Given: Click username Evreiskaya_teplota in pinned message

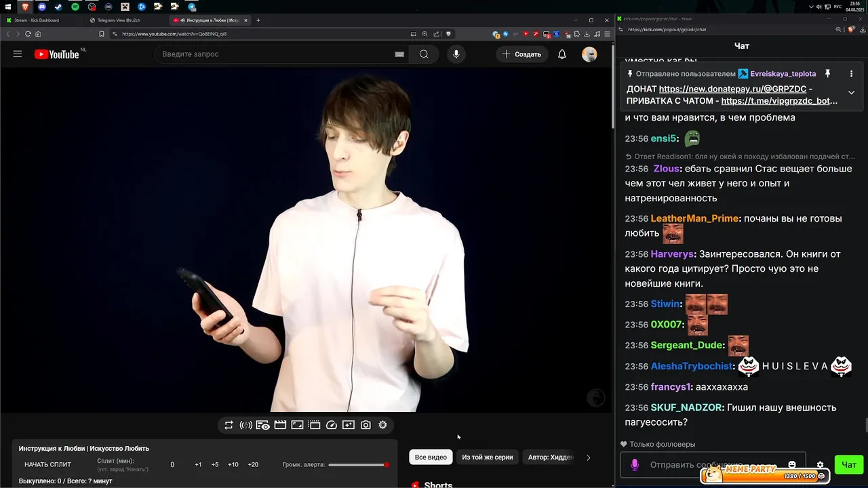Looking at the screenshot, I should [x=783, y=73].
